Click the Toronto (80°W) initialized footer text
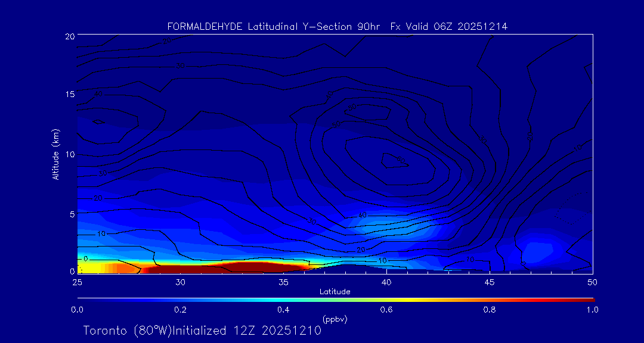 202,330
